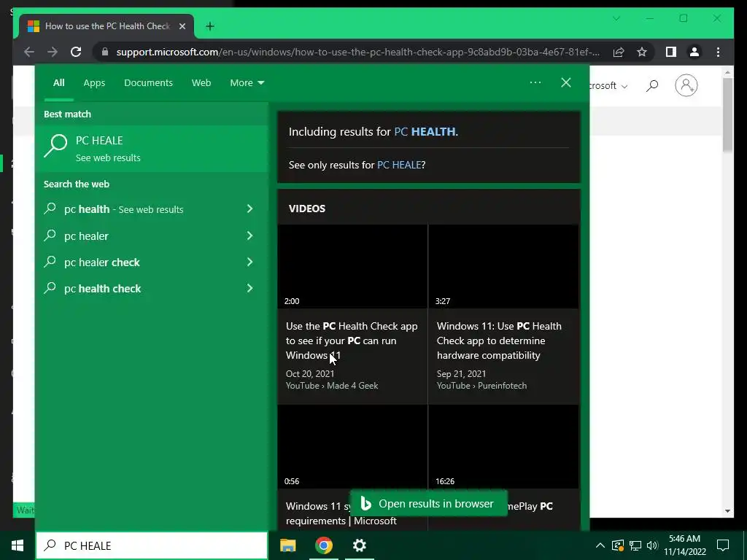The image size is (747, 560).
Task: Open the 2:00 video thumbnail
Action: click(x=352, y=267)
